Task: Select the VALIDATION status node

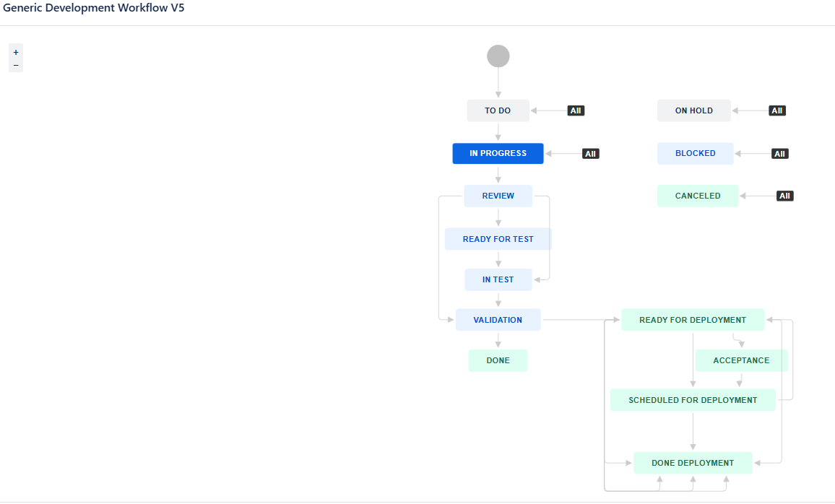Action: (498, 320)
